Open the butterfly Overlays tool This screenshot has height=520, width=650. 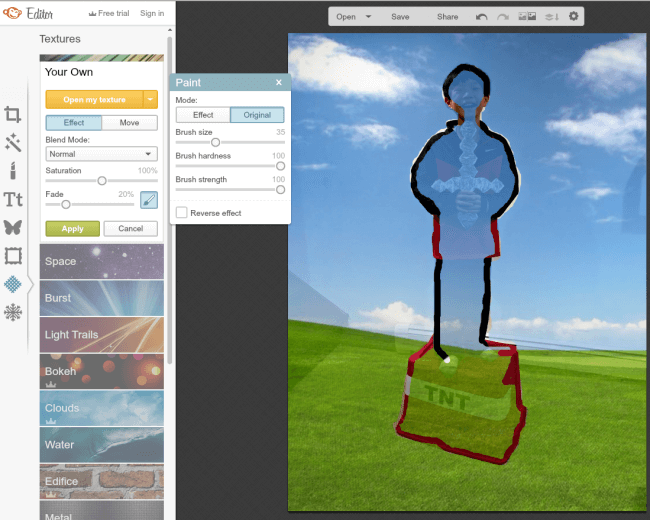12,227
